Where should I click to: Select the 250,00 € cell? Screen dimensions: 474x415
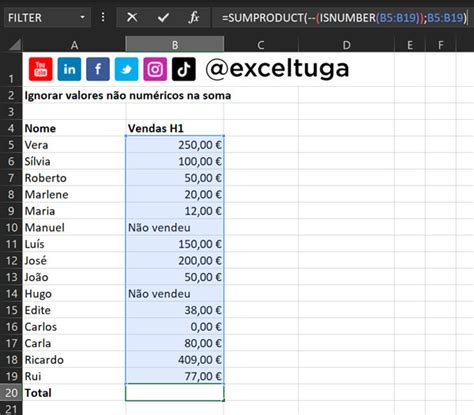click(x=175, y=145)
